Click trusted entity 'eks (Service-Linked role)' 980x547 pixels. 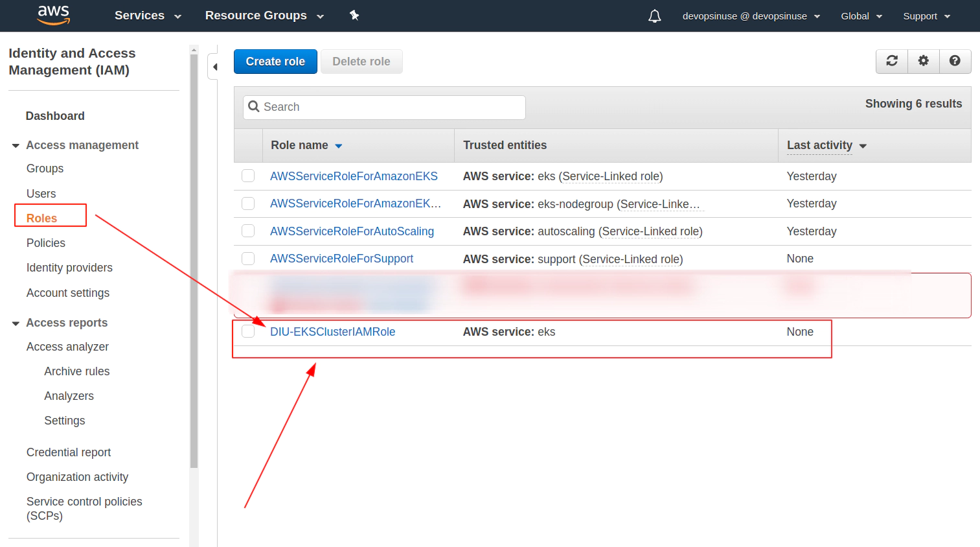pos(600,176)
